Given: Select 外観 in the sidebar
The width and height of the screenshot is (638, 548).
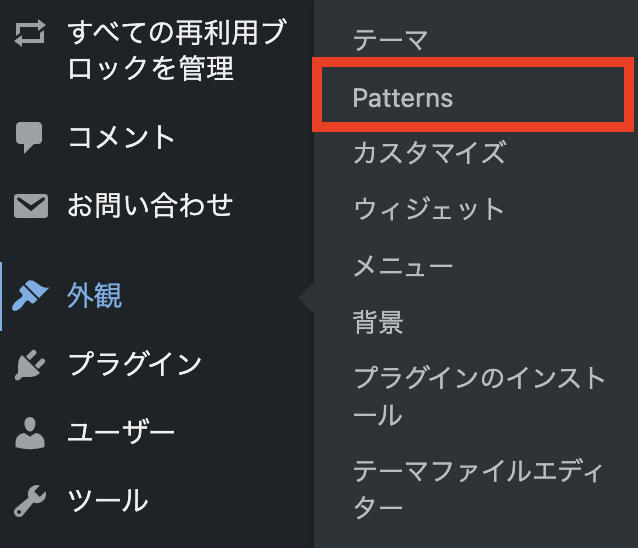Looking at the screenshot, I should (94, 296).
